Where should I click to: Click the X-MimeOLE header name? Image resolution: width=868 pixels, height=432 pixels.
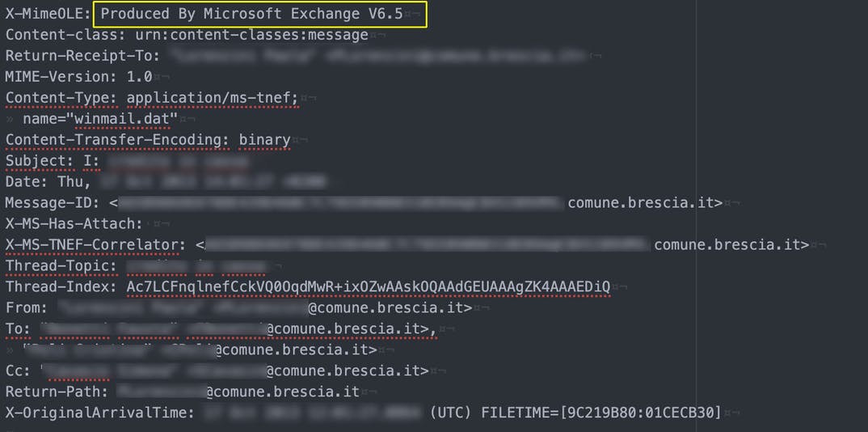48,15
